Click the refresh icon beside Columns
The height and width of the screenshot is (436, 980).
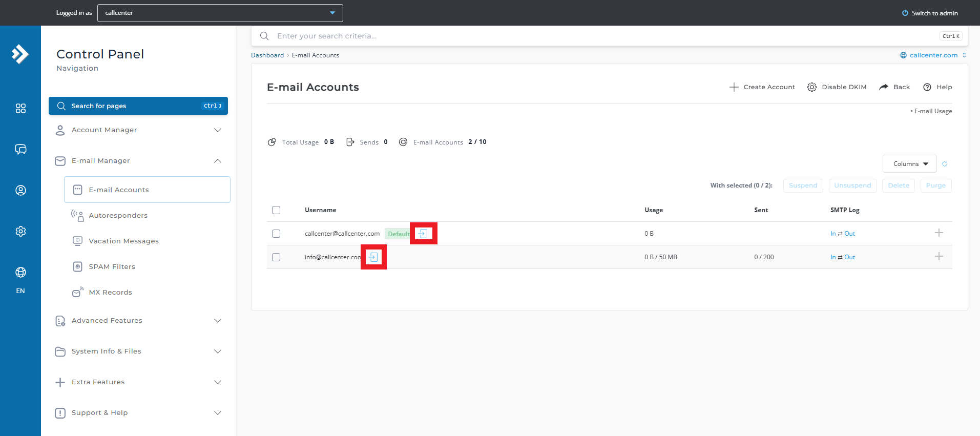pyautogui.click(x=944, y=164)
